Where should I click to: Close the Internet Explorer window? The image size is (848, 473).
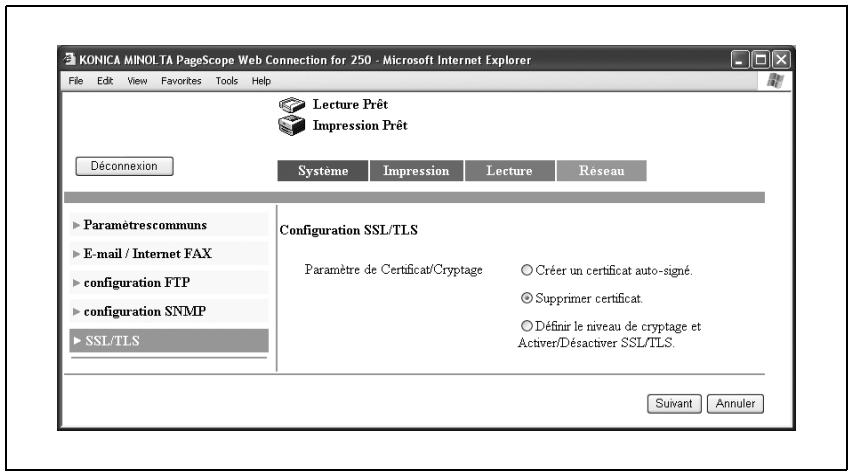(x=781, y=59)
